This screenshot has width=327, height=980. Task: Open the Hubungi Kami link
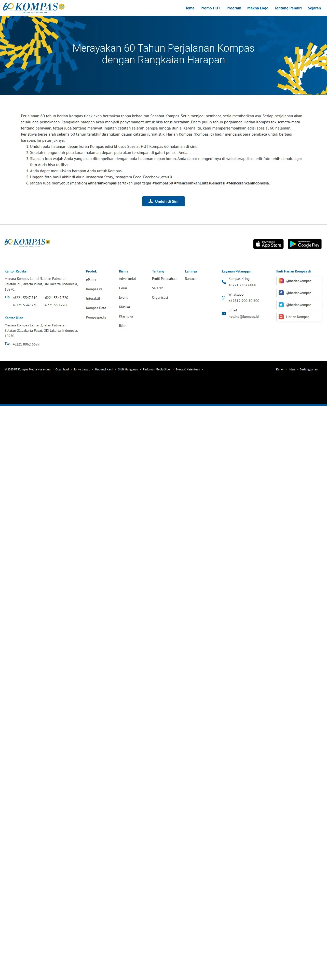coord(104,369)
